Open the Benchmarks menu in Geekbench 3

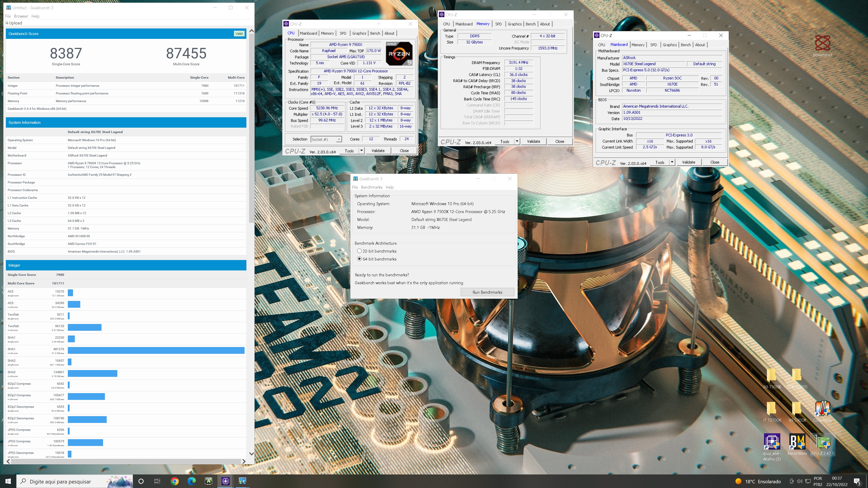371,187
